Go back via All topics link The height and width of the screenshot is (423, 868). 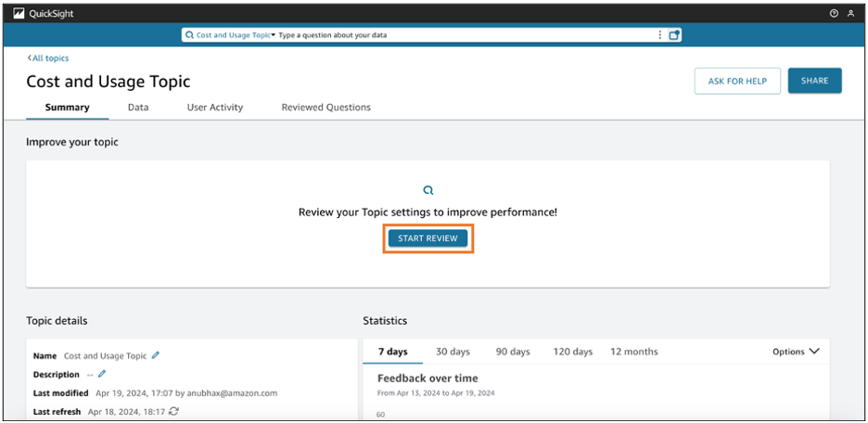[48, 58]
